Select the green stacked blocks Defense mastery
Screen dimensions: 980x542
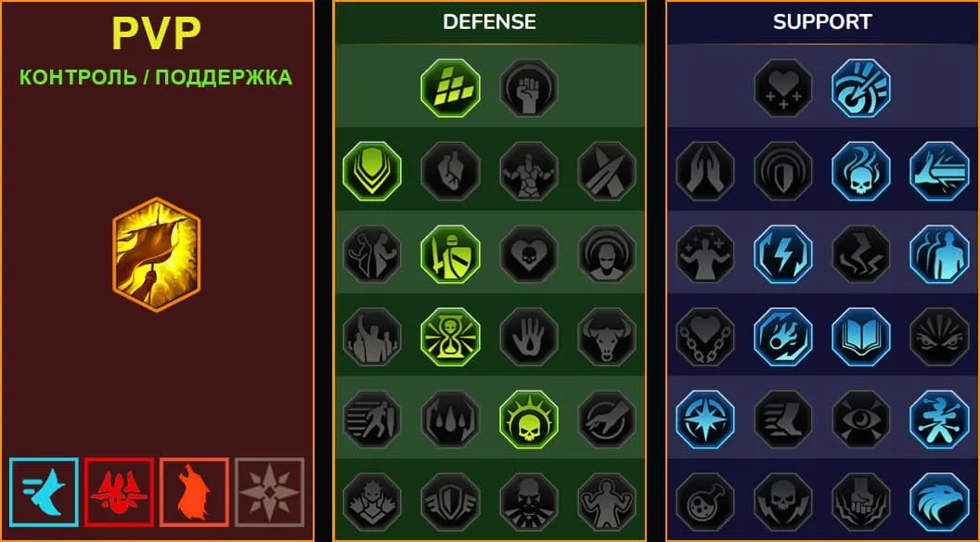pyautogui.click(x=450, y=88)
